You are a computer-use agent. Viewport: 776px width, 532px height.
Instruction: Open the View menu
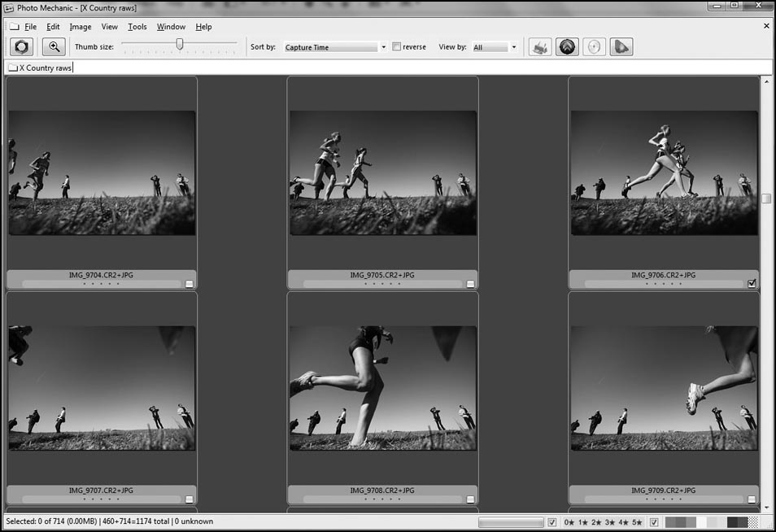pyautogui.click(x=109, y=27)
